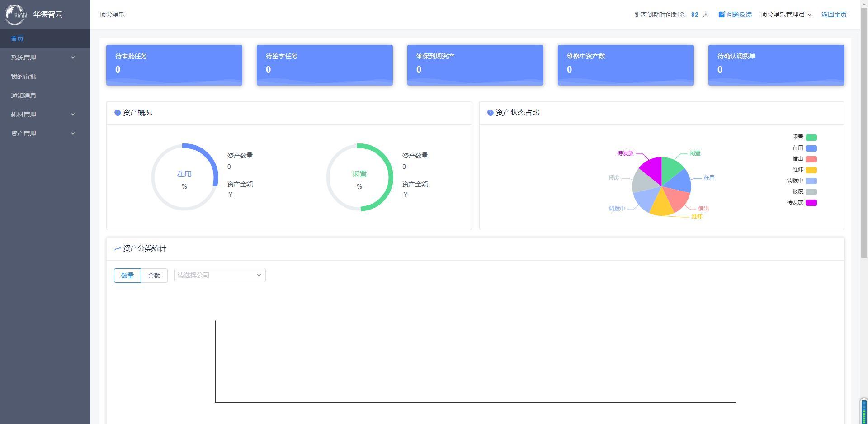The width and height of the screenshot is (868, 424).
Task: Open the 维修中资产数 card
Action: [x=626, y=65]
